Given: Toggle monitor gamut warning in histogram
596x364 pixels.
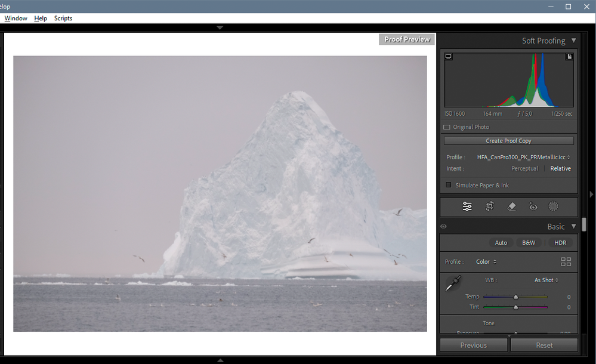Looking at the screenshot, I should [x=449, y=57].
